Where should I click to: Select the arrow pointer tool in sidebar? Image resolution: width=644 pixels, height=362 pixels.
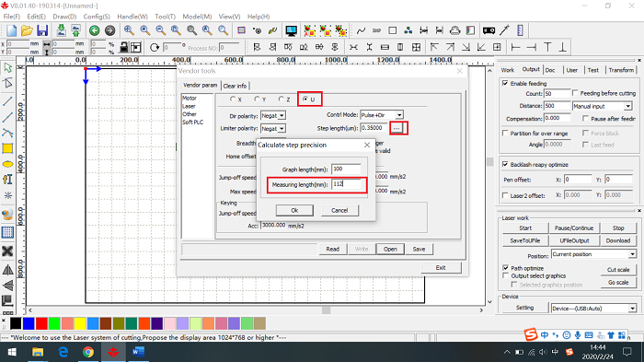[7, 68]
